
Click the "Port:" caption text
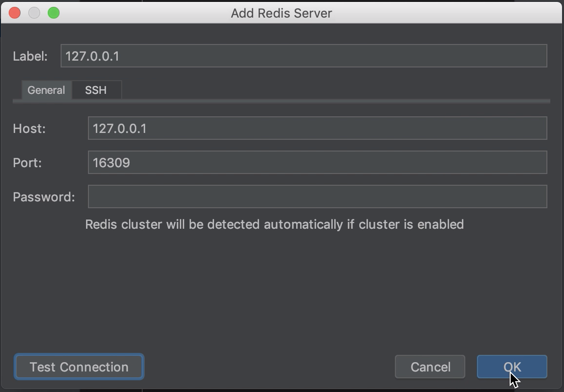27,163
